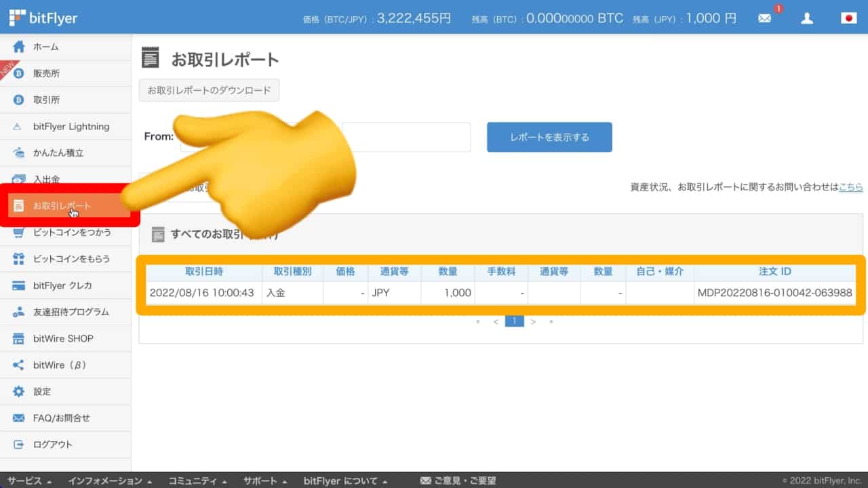Click the お取引レポートのダウンロード button
868x488 pixels.
(x=209, y=90)
